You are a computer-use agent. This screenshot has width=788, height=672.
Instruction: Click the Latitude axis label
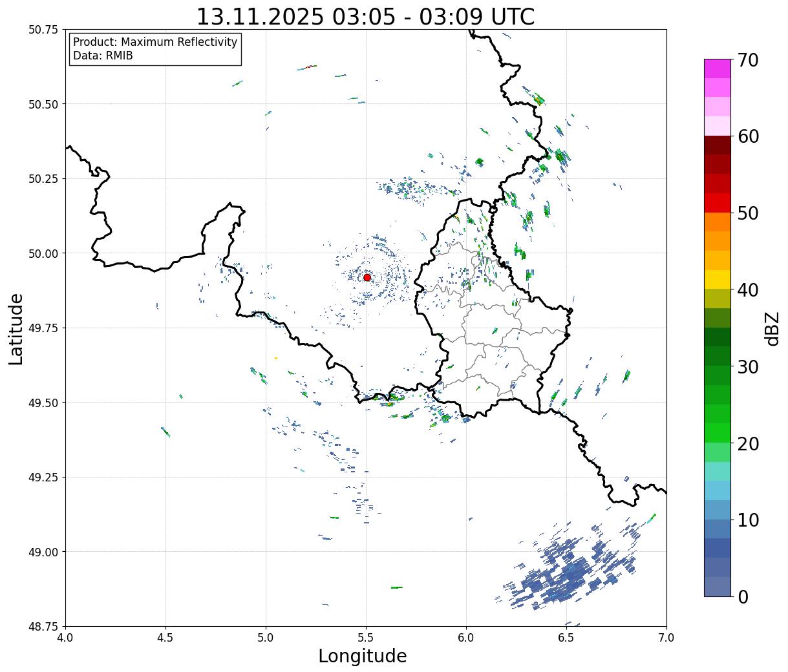point(16,329)
